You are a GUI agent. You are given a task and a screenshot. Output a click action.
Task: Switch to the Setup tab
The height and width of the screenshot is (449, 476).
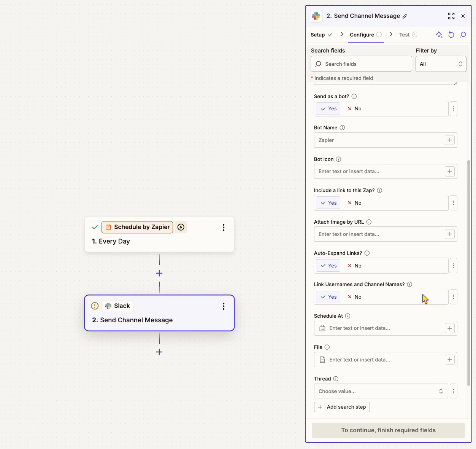318,35
